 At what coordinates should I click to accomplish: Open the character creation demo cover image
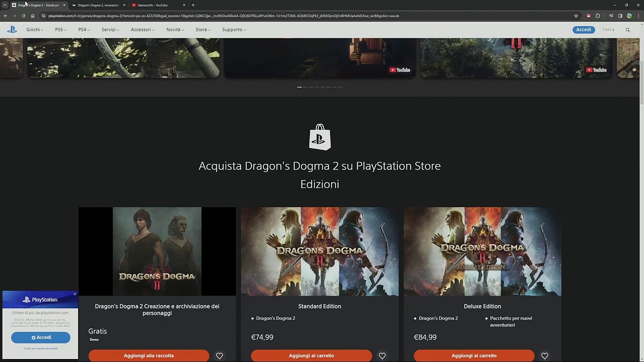tap(157, 251)
